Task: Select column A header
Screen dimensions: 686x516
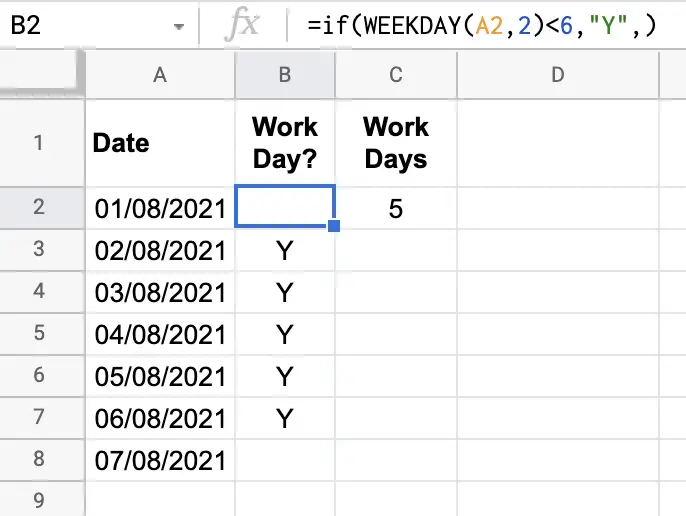Action: pos(160,74)
